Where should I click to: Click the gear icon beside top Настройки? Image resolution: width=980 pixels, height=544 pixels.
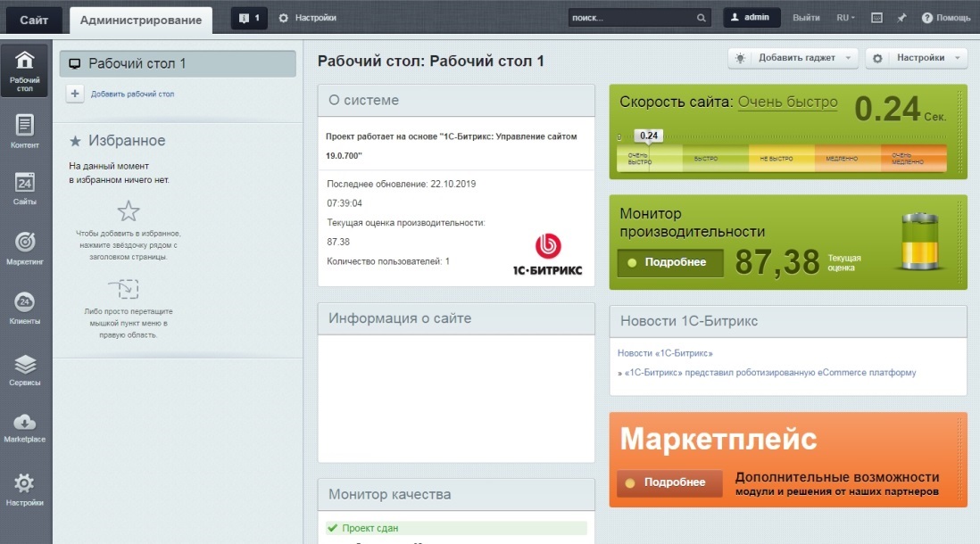tap(284, 18)
